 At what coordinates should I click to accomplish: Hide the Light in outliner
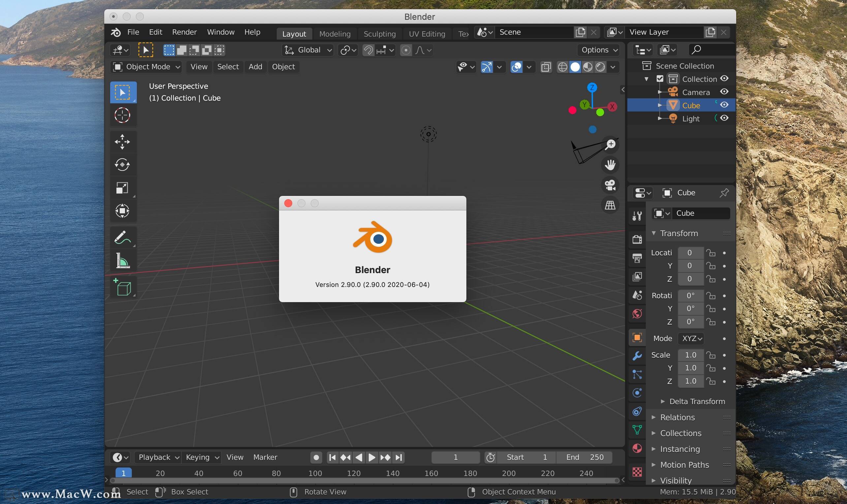click(x=724, y=118)
